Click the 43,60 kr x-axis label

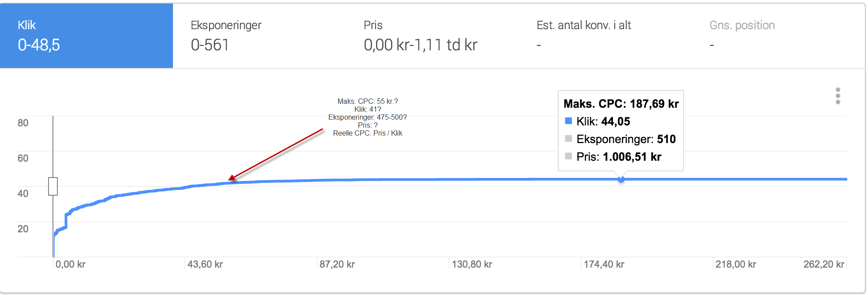(205, 264)
